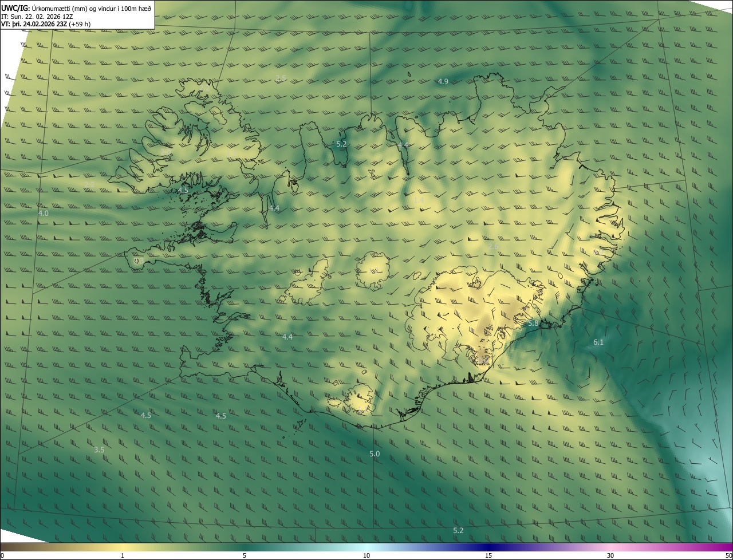This screenshot has height=560, width=733.
Task: Click the 'IT: Sun. 22. 02. 2026 12Z' line
Action: 36,16
